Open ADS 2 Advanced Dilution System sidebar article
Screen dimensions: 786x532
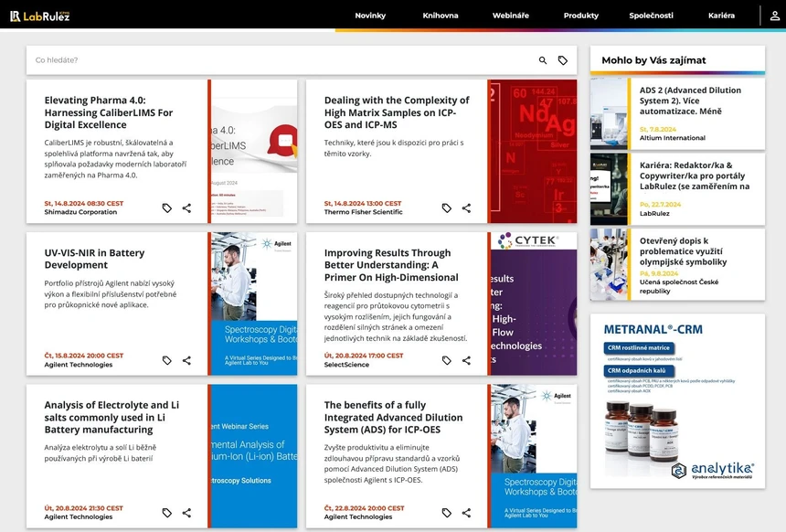pos(690,101)
